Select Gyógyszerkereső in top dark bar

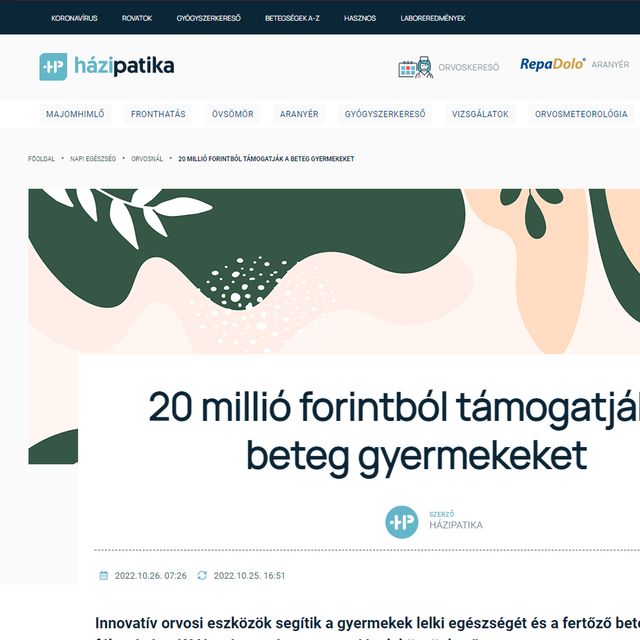209,18
